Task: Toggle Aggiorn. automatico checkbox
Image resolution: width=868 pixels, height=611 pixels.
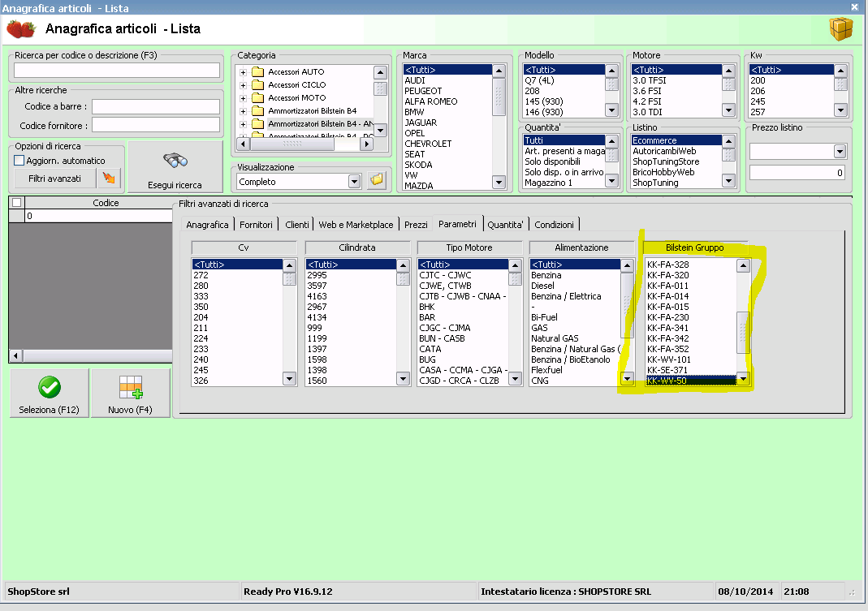Action: click(x=19, y=161)
